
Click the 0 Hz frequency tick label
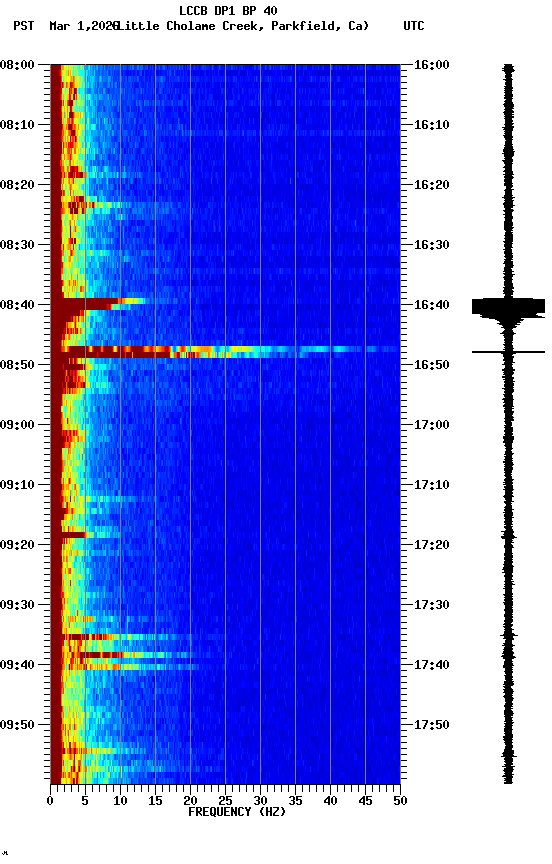(x=51, y=801)
